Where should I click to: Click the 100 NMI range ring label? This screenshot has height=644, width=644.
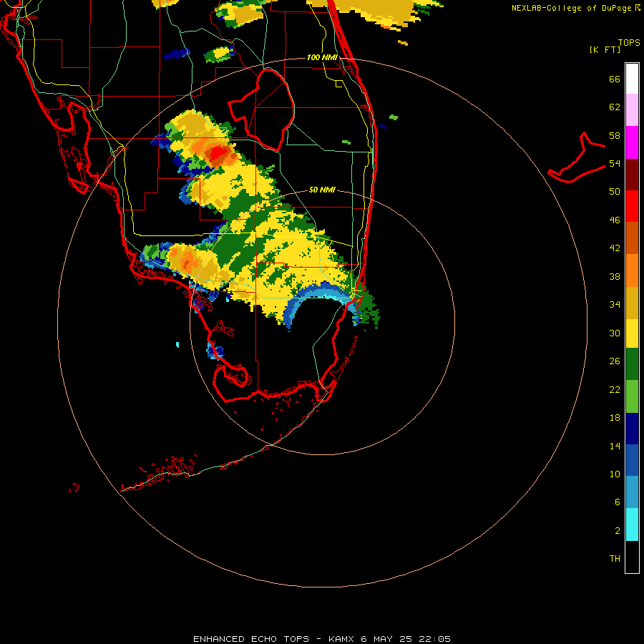pos(322,57)
